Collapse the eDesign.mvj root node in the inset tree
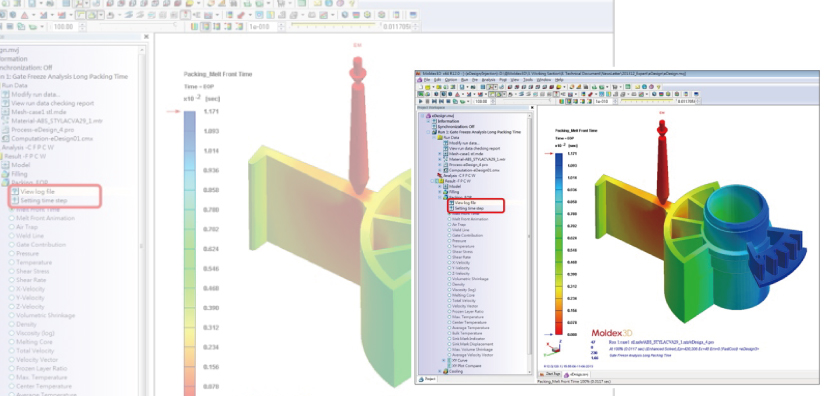 (422, 116)
